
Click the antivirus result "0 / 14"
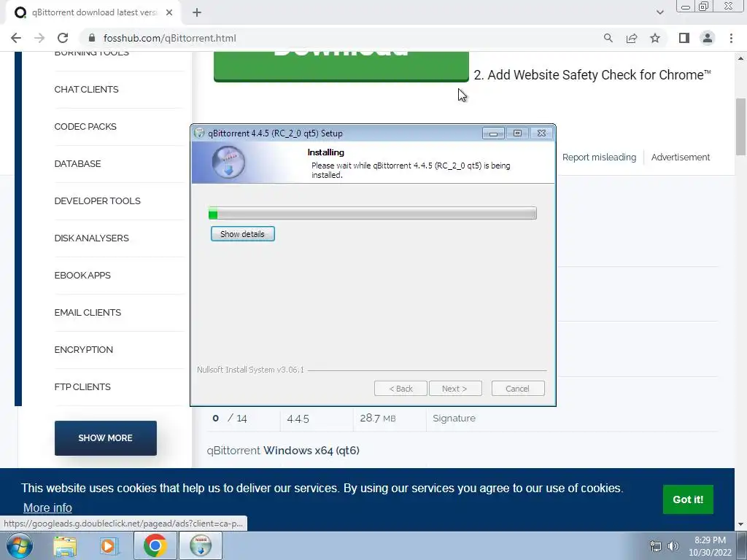point(230,418)
